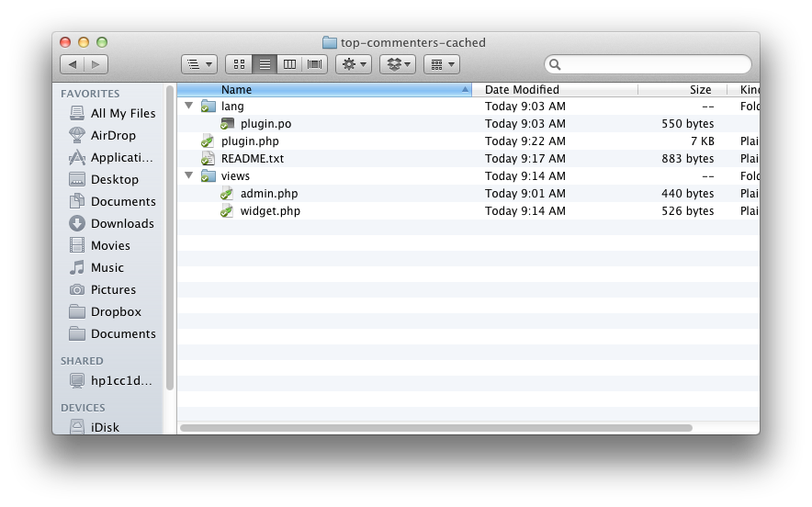Select the README.txt file name
Viewport: 812px width, 507px height.
(x=253, y=159)
